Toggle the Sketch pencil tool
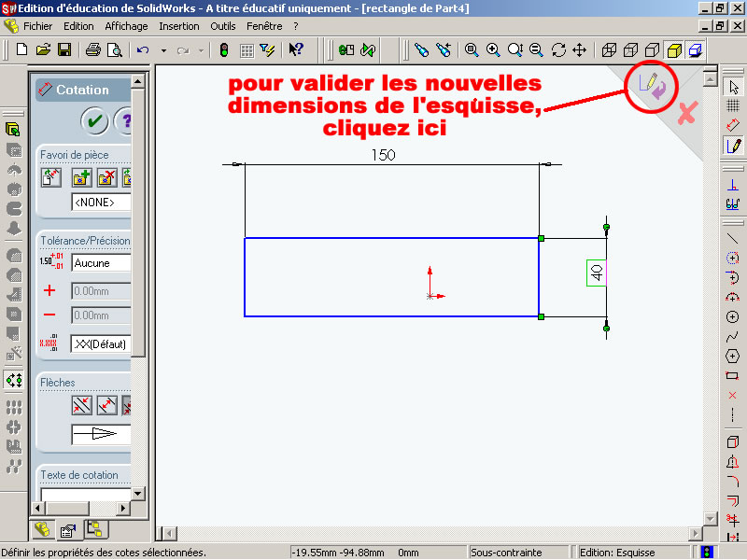Image resolution: width=747 pixels, height=560 pixels. click(x=733, y=146)
